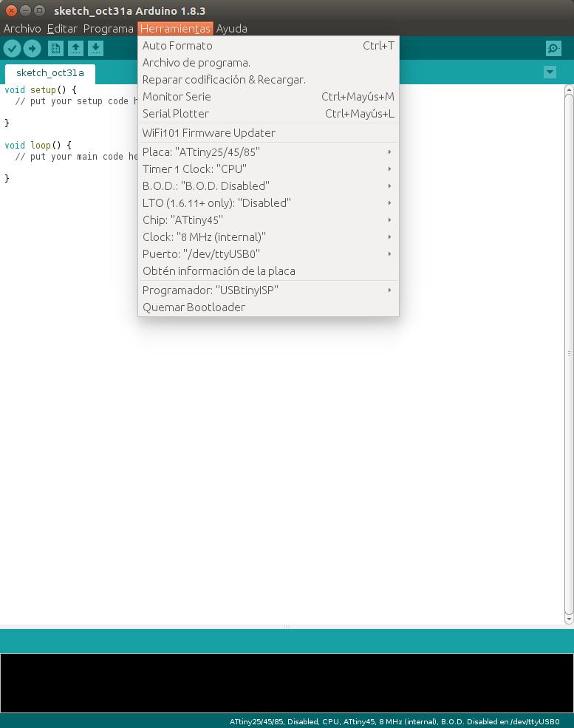Expand the B.O.D. Disabled submenu
Screen dimensions: 574x728
pos(268,186)
